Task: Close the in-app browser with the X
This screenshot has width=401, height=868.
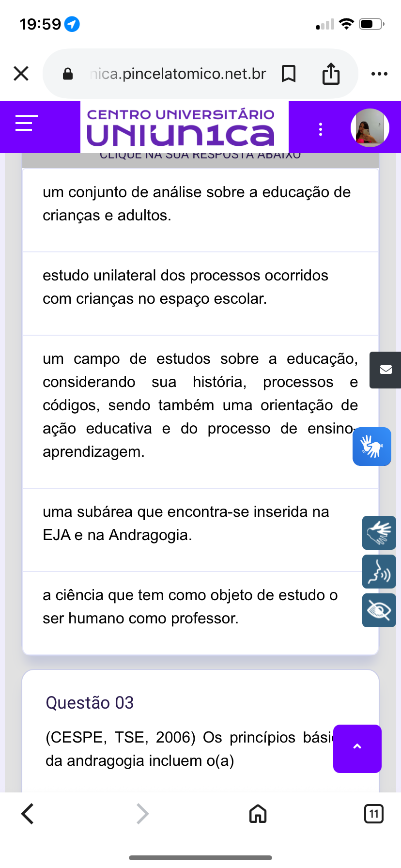Action: click(x=21, y=74)
